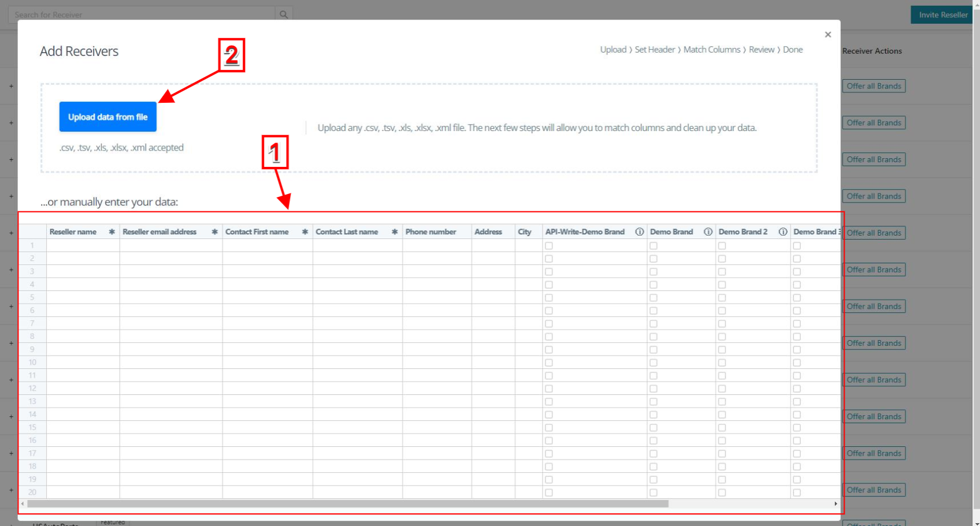Click the Phone number column header
Screen dimensions: 980x526
437,232
